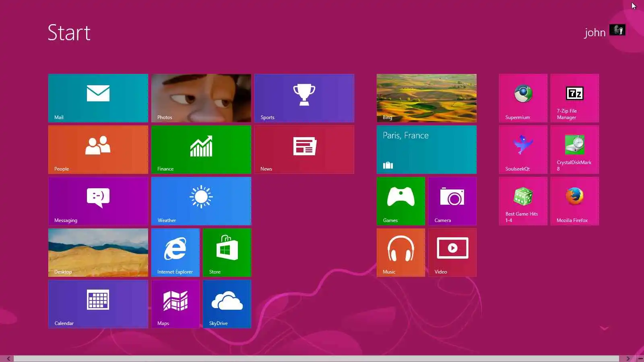Open the Mail tile

click(98, 98)
